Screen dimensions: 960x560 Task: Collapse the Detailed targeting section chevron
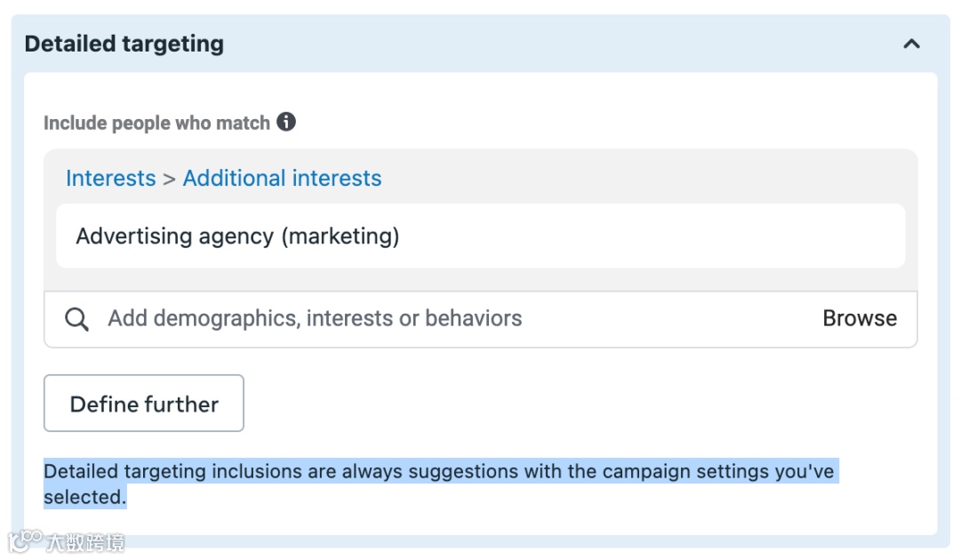pyautogui.click(x=911, y=44)
